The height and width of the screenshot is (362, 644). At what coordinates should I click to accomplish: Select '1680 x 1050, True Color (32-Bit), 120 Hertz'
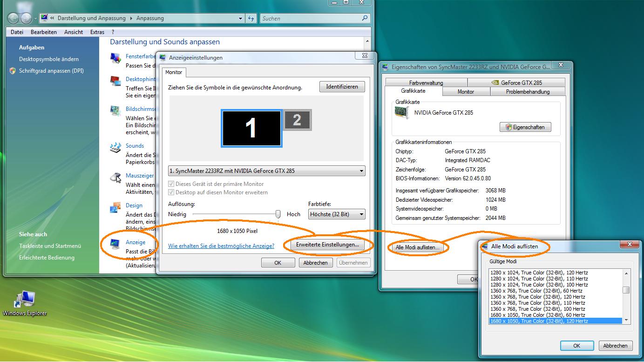556,321
